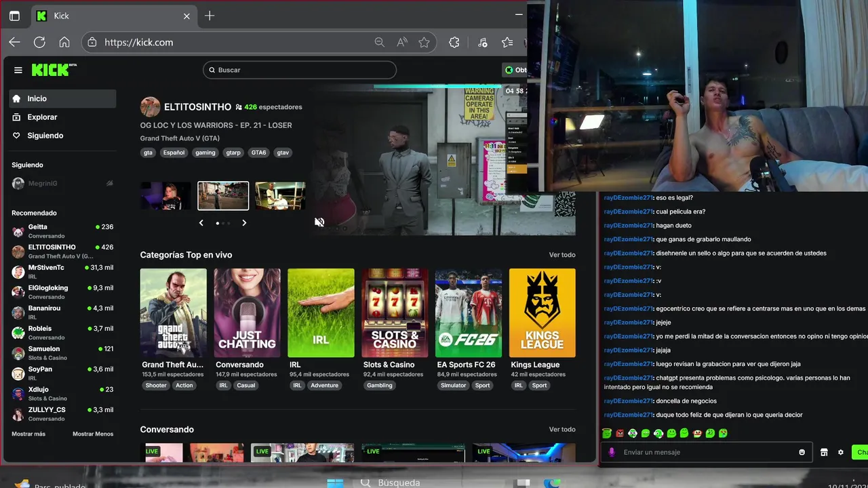Open a new browser tab
This screenshot has height=488, width=868.
[x=210, y=16]
